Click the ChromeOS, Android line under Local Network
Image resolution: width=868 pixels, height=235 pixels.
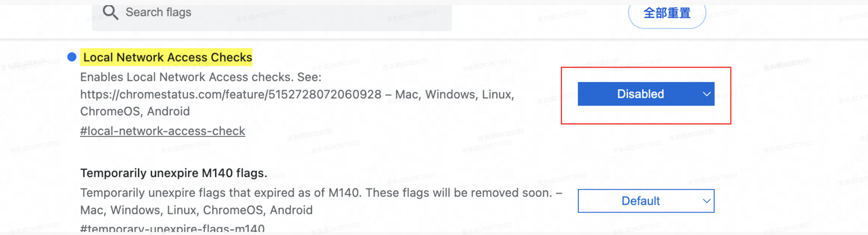pyautogui.click(x=135, y=111)
